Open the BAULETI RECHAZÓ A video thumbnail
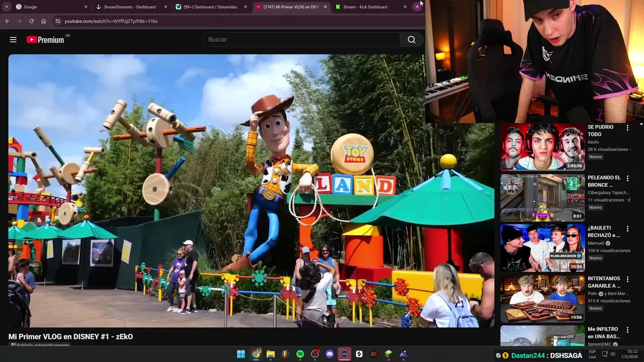The image size is (644, 362). point(542,248)
